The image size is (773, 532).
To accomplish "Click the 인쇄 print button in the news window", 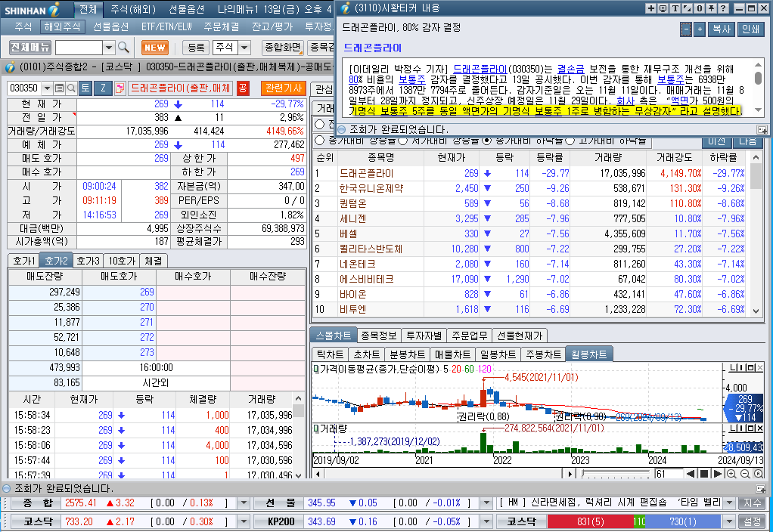I will [751, 29].
